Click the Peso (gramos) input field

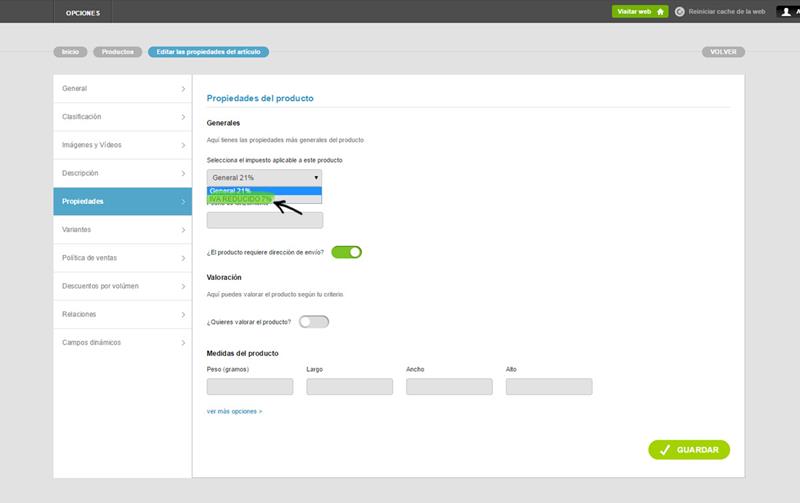click(x=249, y=387)
